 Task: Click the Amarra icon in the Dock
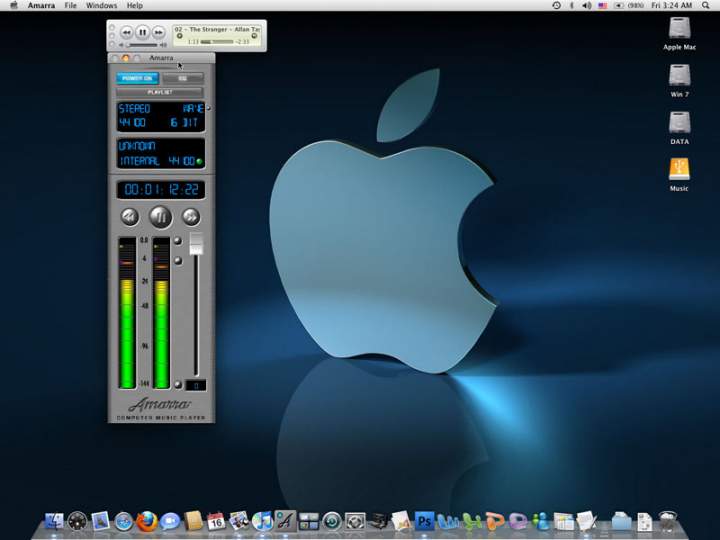[285, 521]
